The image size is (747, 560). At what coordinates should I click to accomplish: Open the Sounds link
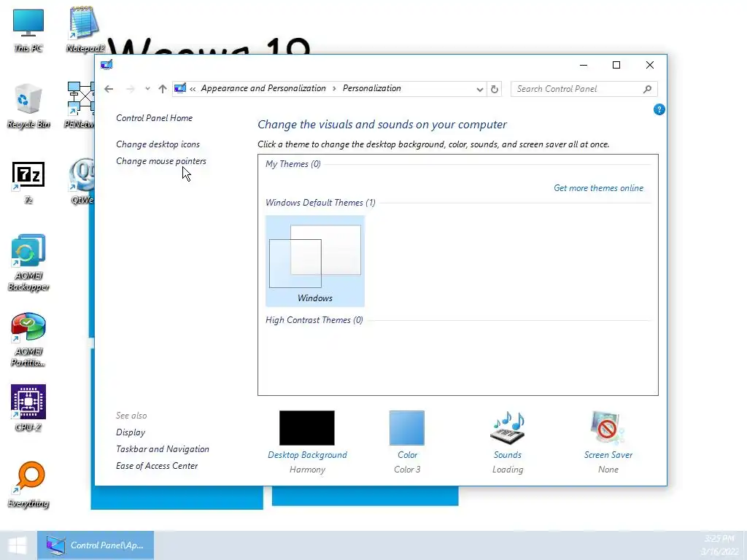pos(508,455)
